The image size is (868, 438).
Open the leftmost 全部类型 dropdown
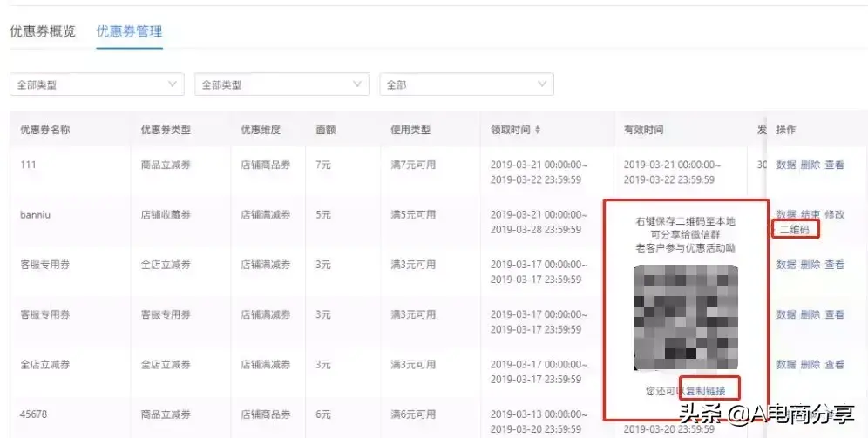coord(97,84)
